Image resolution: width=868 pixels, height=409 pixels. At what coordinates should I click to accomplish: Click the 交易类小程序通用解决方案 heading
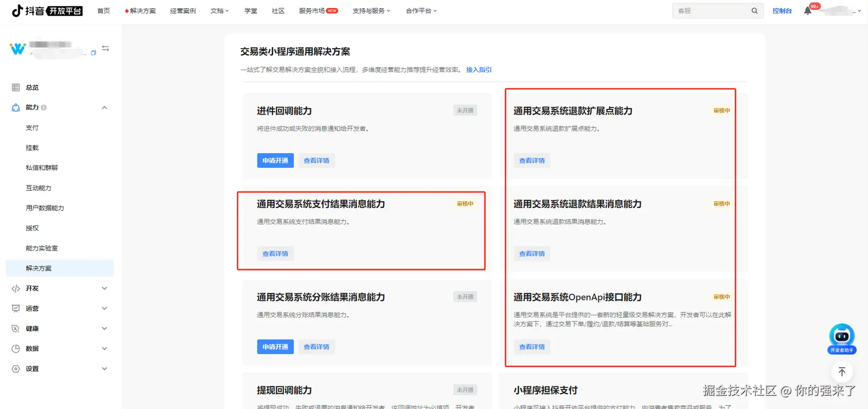[x=295, y=51]
